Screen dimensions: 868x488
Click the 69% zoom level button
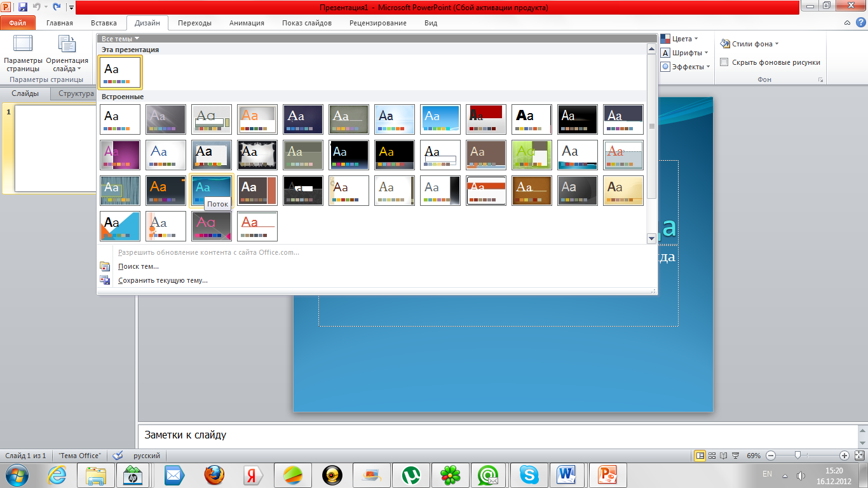point(754,456)
